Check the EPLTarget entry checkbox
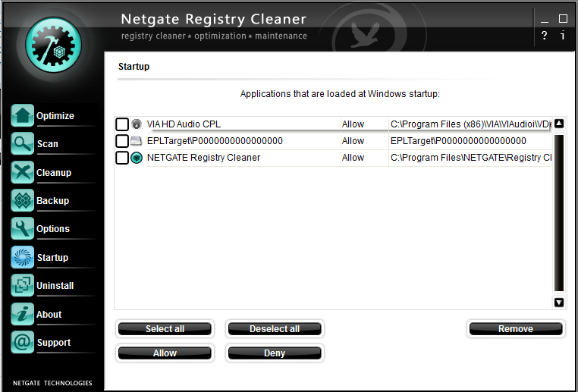The width and height of the screenshot is (578, 392). pos(122,141)
